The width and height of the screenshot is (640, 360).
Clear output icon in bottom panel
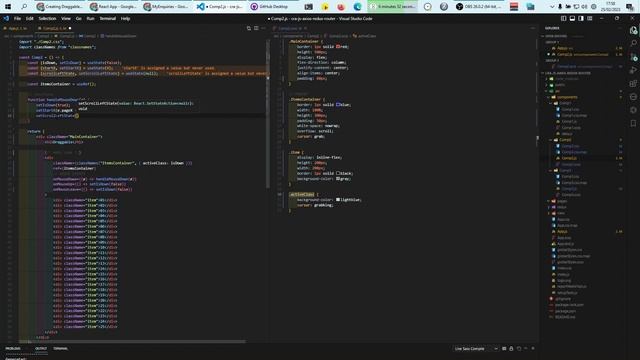coord(504,349)
